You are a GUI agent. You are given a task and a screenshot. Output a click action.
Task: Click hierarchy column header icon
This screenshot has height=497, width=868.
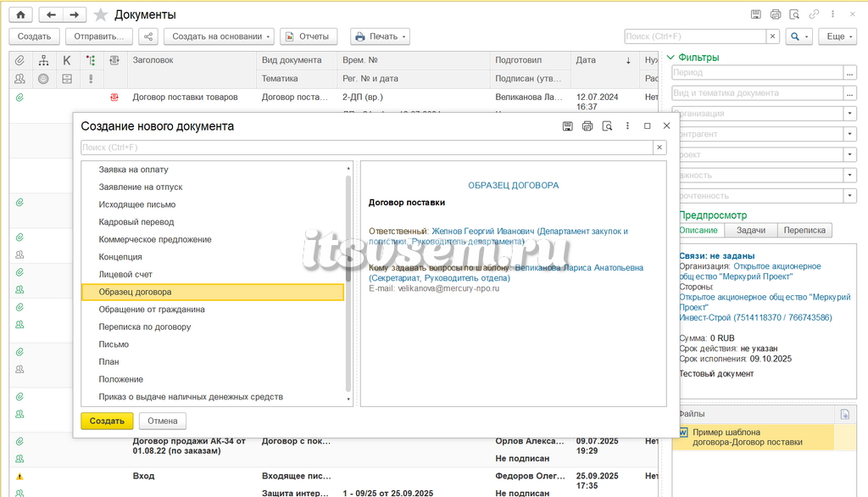(43, 60)
